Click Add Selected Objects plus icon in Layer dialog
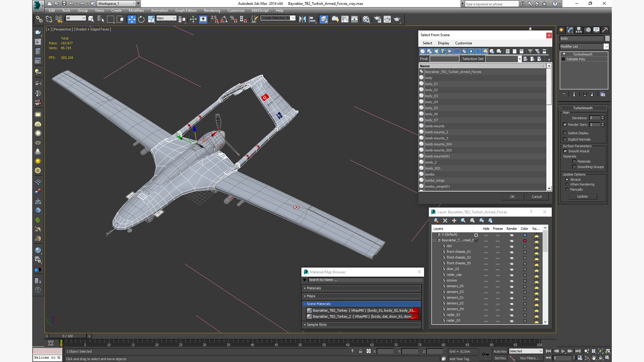The image size is (644, 362). tap(454, 221)
